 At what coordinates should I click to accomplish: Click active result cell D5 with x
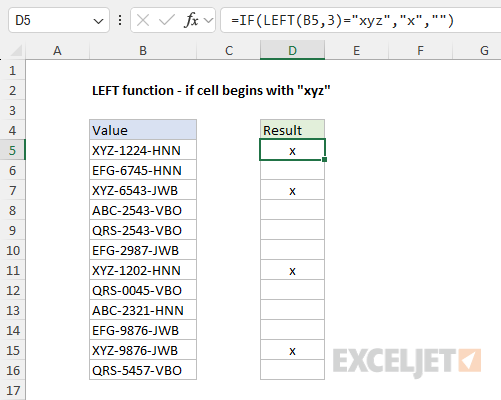(x=292, y=150)
